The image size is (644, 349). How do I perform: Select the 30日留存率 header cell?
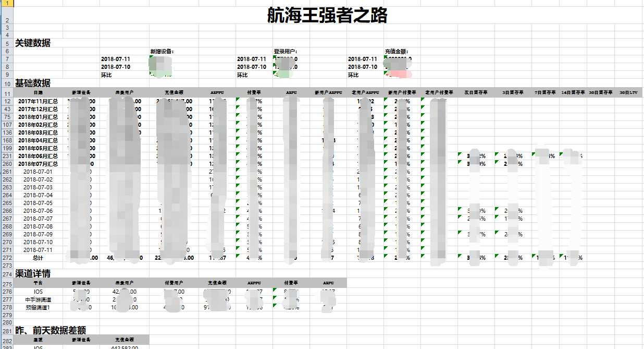pos(600,93)
